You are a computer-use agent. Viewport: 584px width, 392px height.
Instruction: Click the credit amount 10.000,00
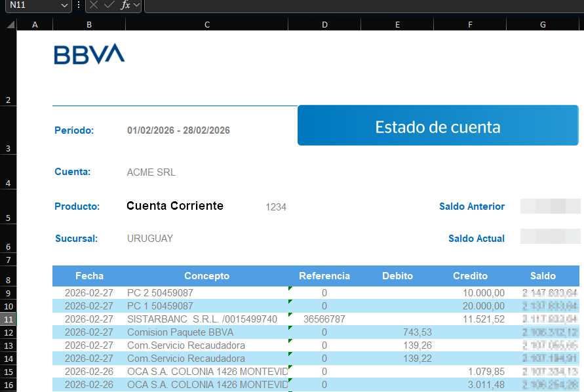(484, 293)
